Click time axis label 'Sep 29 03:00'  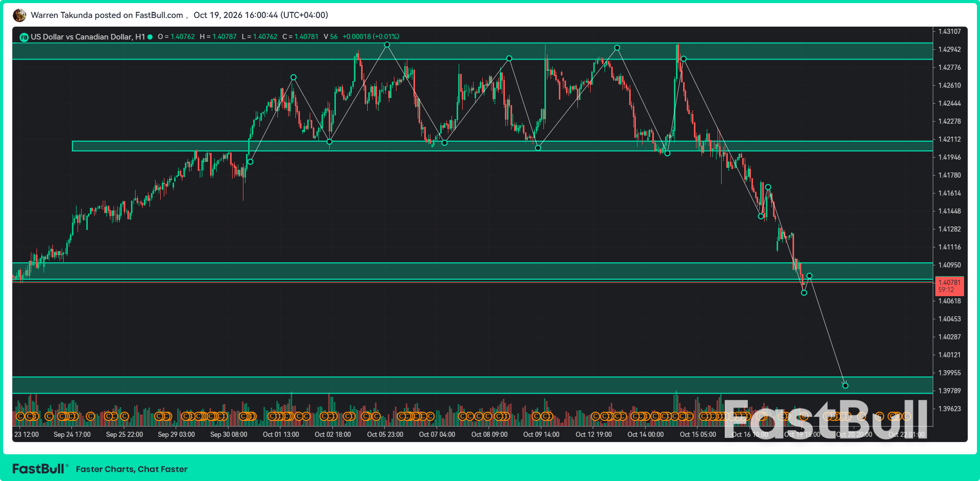pos(176,434)
